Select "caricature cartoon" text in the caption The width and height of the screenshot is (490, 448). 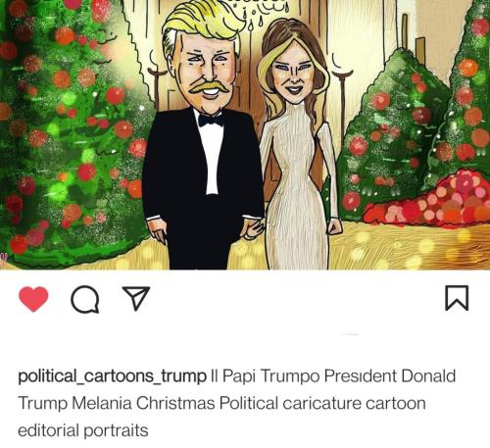pyautogui.click(x=354, y=403)
